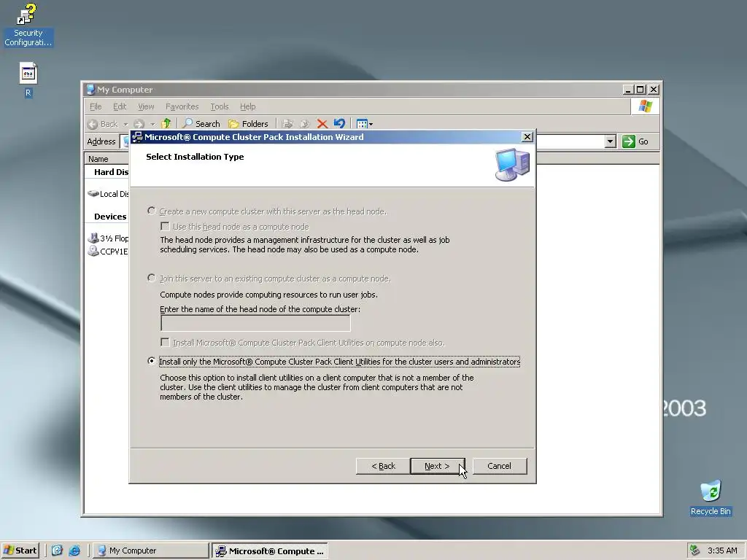Click the taskbar clock showing 3:35 AM
The height and width of the screenshot is (560, 747).
pyautogui.click(x=722, y=551)
